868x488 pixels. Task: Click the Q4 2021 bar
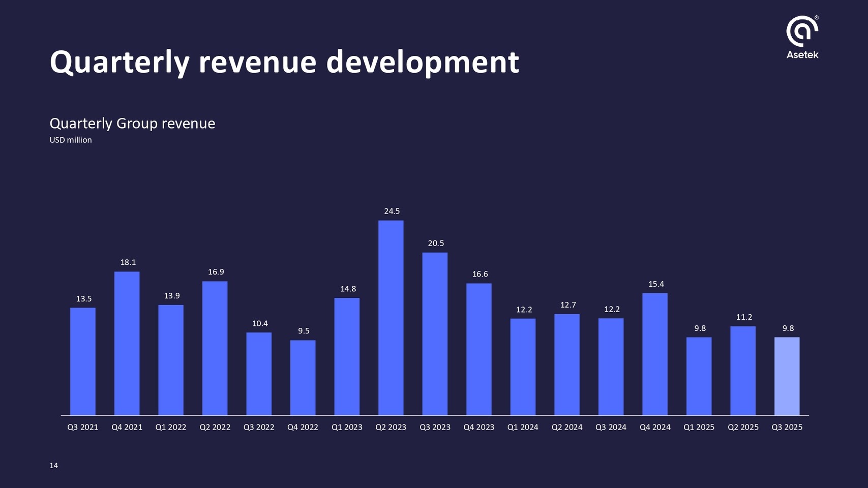pyautogui.click(x=127, y=343)
